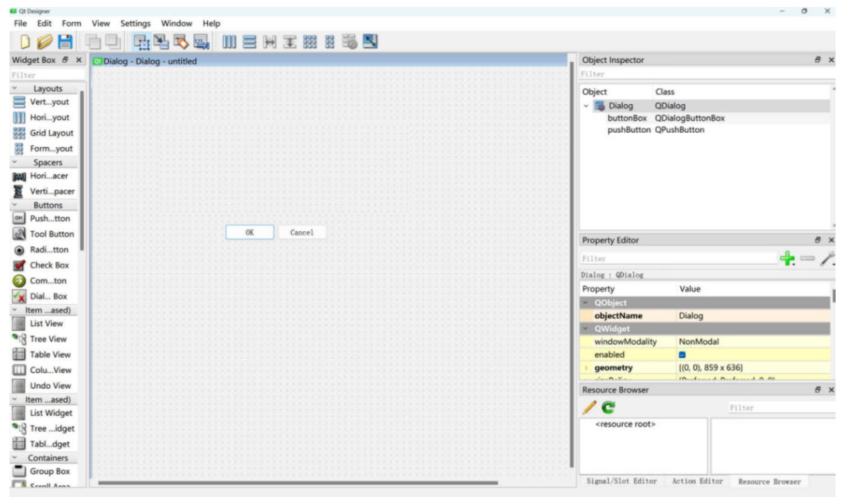
Task: Click the Resource Browser filter field
Action: point(781,408)
